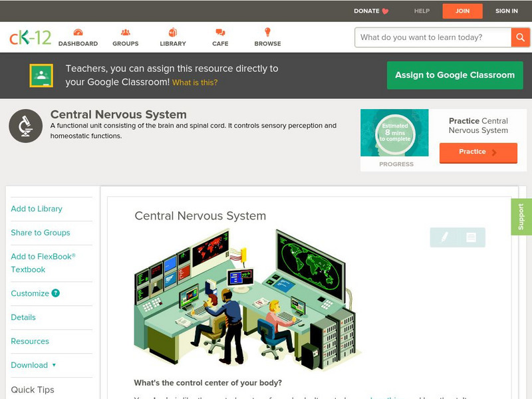Expand the Download dropdown arrow
Screen dimensions: 532x399
click(54, 365)
